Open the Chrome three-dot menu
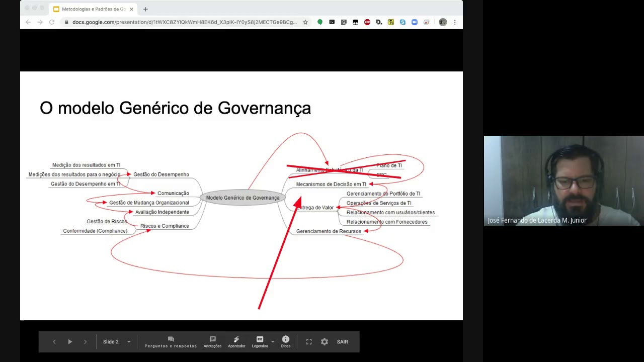The width and height of the screenshot is (644, 362). pos(455,22)
